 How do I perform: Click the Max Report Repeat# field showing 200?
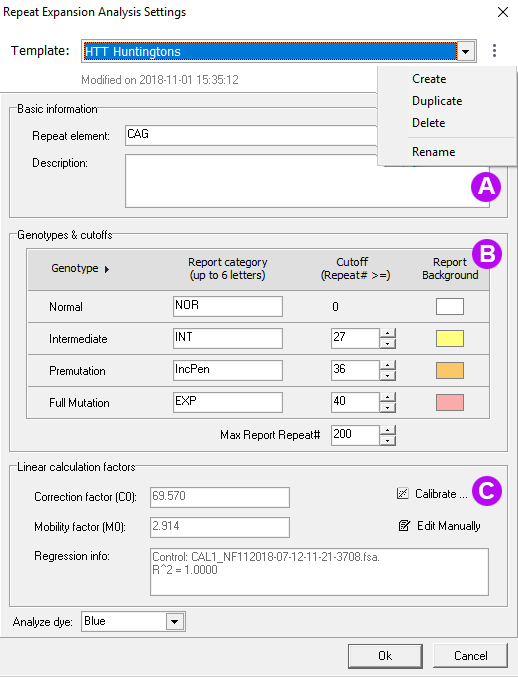point(355,435)
